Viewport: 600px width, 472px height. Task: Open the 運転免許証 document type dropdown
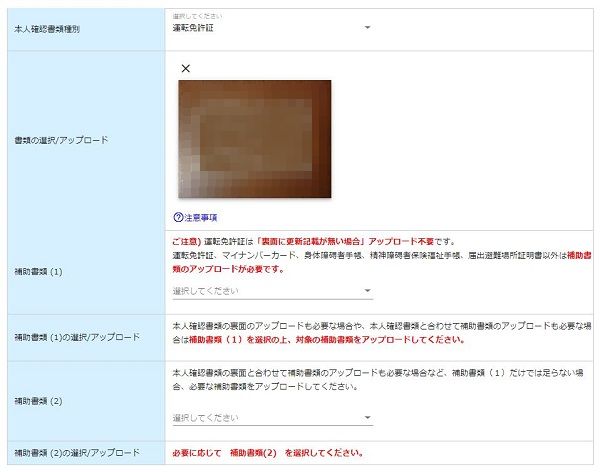coord(272,28)
